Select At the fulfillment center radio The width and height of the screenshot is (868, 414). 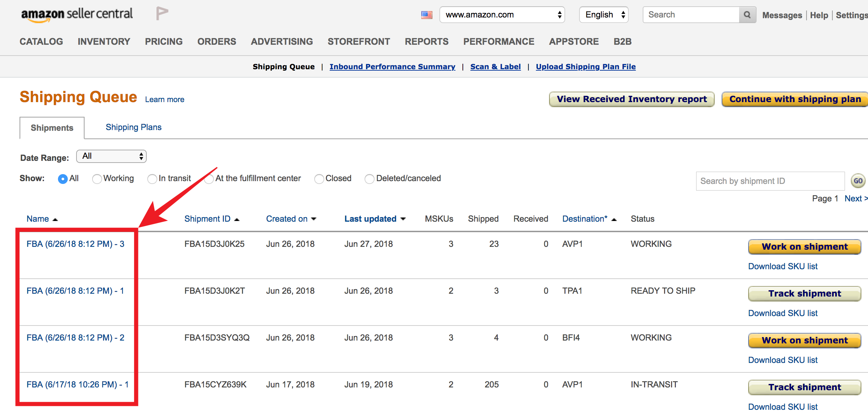tap(209, 179)
